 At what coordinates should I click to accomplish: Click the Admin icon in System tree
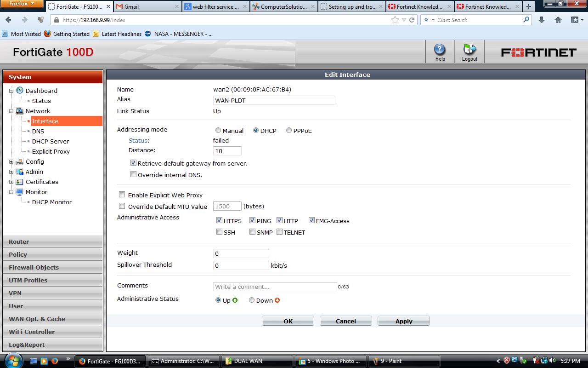[20, 172]
